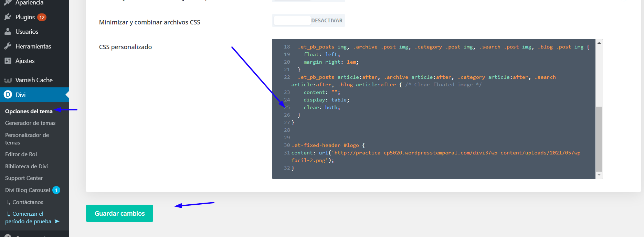Click 'clear: both;' on line 25
Image resolution: width=644 pixels, height=237 pixels.
pos(321,107)
